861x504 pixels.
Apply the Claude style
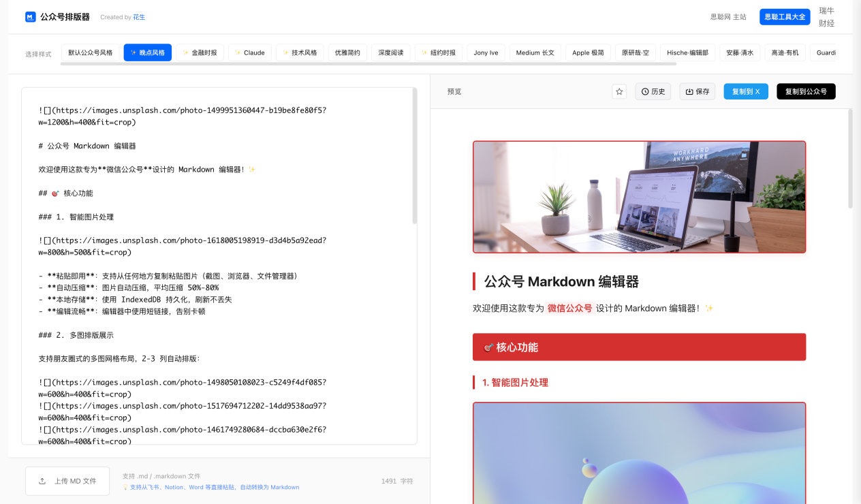(x=250, y=52)
